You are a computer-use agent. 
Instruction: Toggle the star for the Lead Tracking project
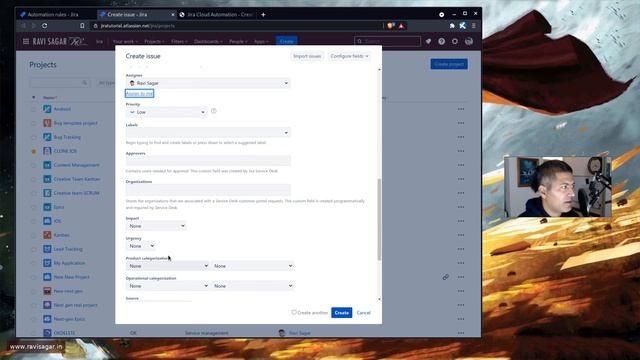[34, 249]
